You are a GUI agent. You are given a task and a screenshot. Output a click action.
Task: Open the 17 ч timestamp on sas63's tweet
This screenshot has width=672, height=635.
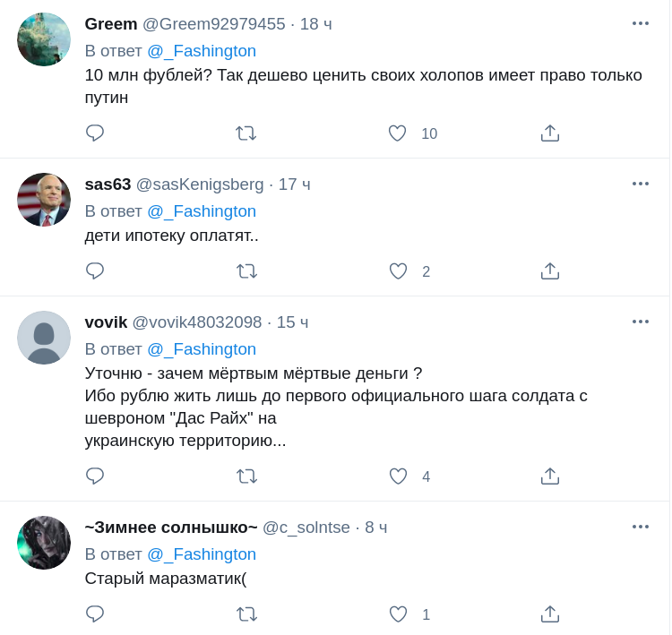point(294,184)
